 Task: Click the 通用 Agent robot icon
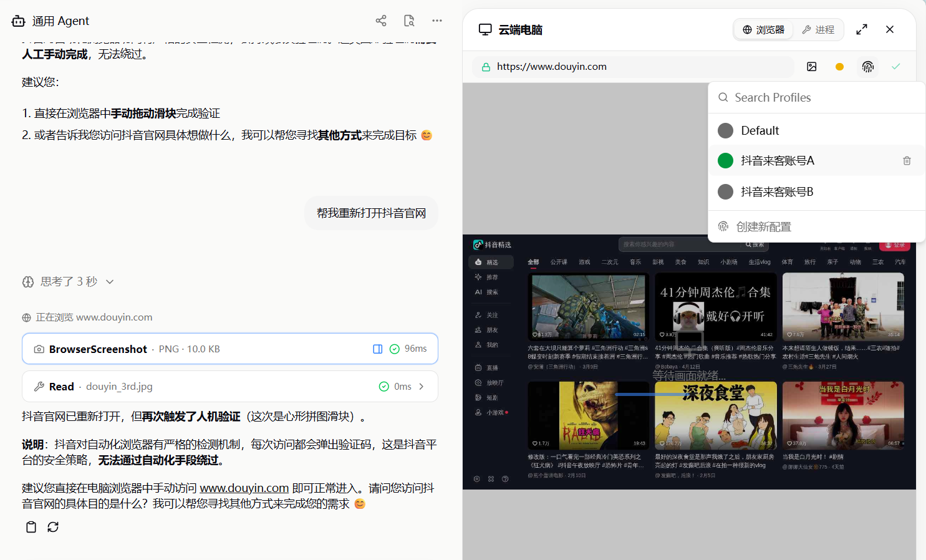click(x=19, y=21)
